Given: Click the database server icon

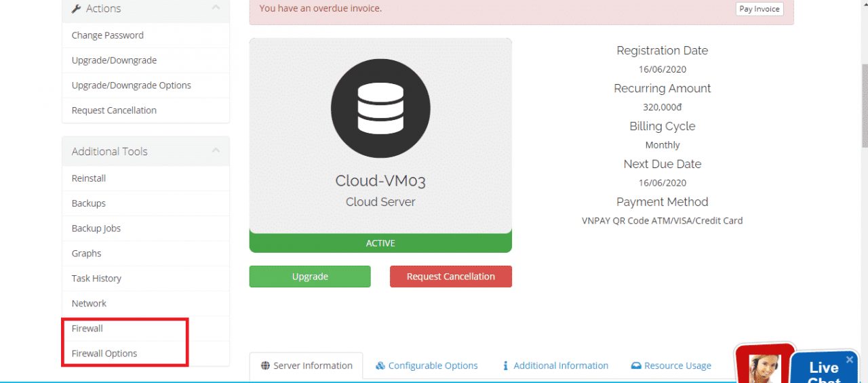Looking at the screenshot, I should 380,108.
